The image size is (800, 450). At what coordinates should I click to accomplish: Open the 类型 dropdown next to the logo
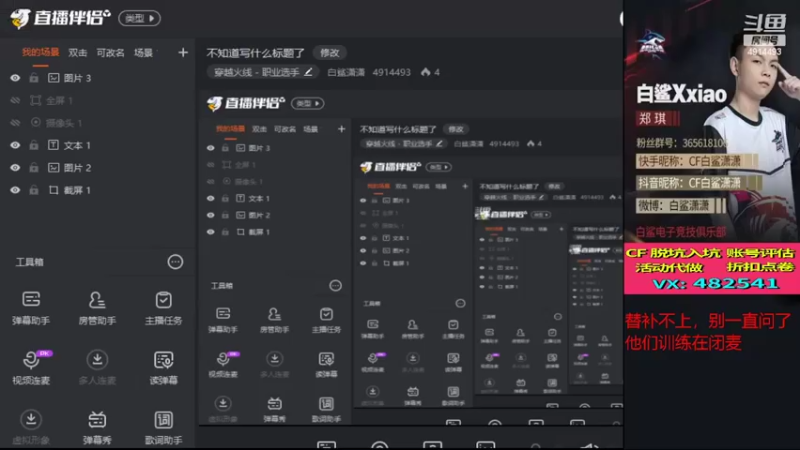(139, 18)
